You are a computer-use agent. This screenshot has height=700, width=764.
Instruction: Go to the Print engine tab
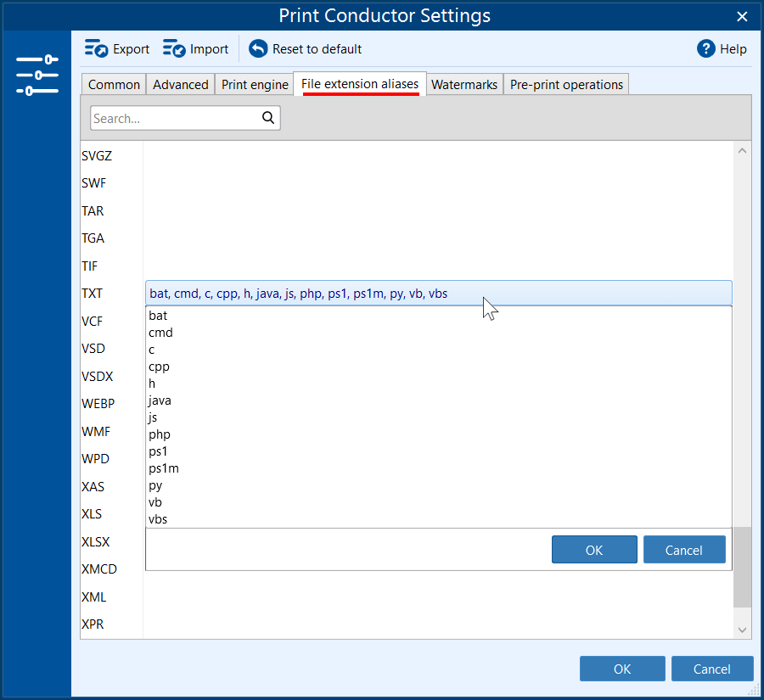point(255,85)
